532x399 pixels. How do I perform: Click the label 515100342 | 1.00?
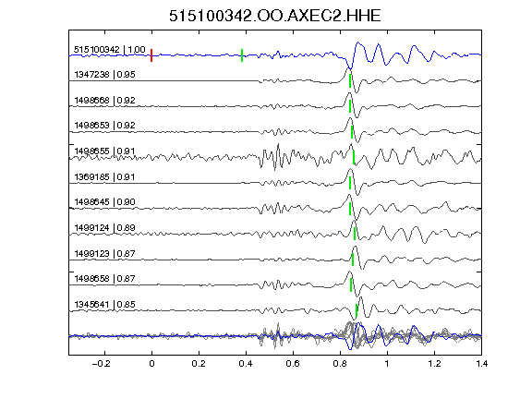point(110,50)
